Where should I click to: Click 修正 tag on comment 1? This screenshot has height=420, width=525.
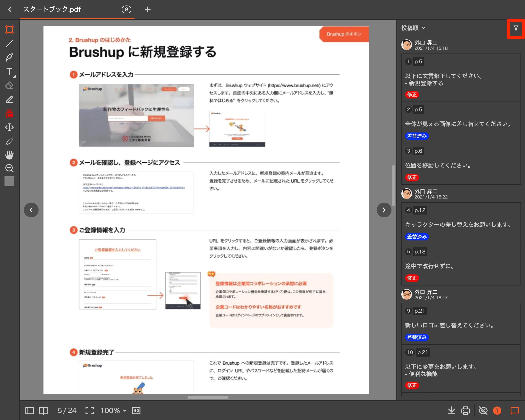[412, 95]
